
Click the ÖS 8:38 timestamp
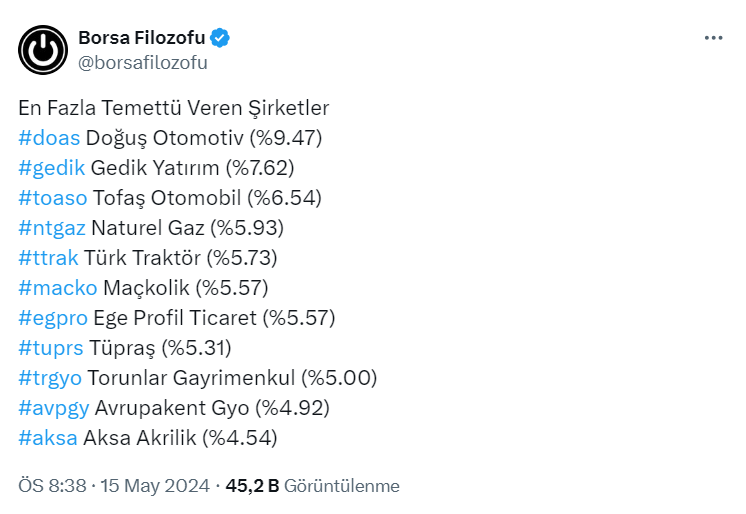pyautogui.click(x=53, y=486)
